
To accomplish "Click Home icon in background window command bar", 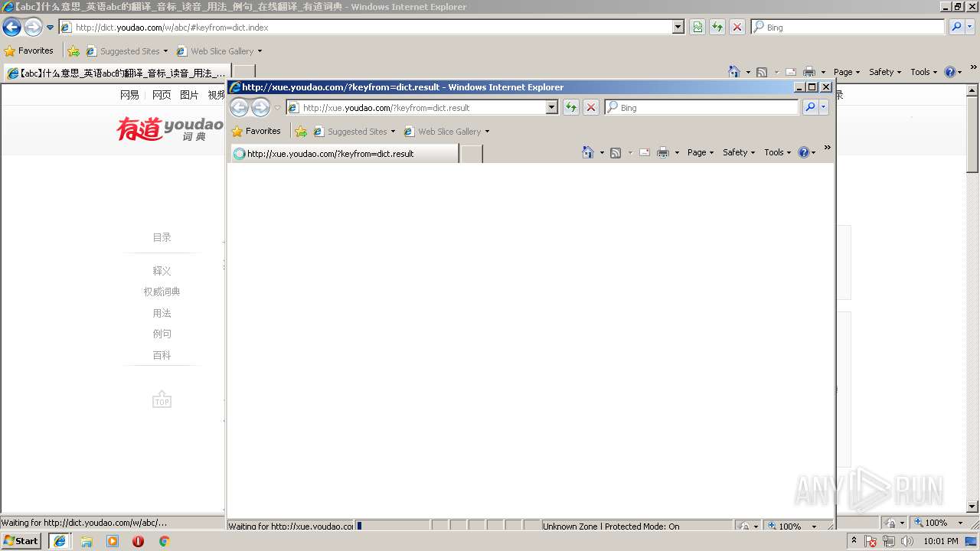I will pos(734,72).
